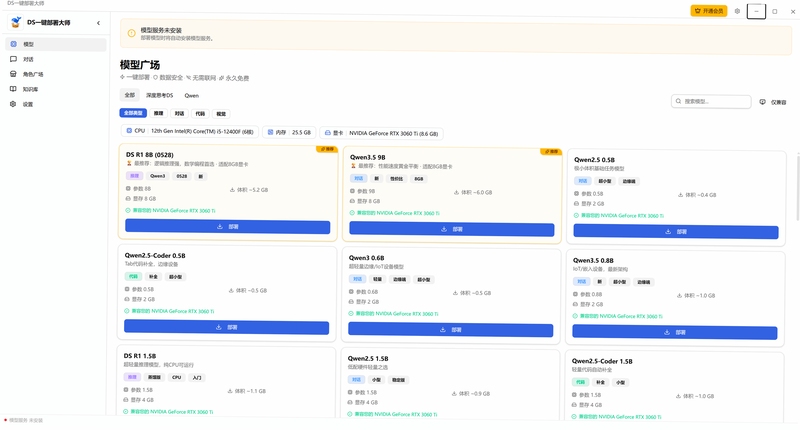The height and width of the screenshot is (430, 800).
Task: Click 体积 ~0.4 GB on Qwen2.5 0.5B card
Action: tap(697, 195)
